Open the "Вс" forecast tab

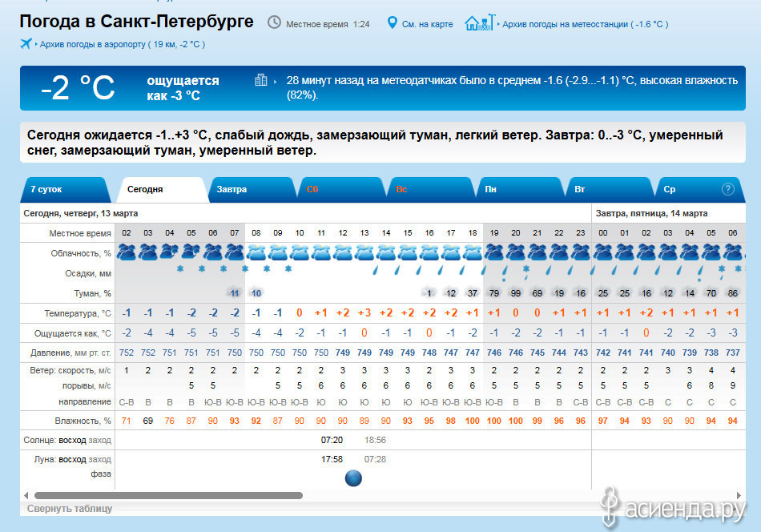coord(430,189)
